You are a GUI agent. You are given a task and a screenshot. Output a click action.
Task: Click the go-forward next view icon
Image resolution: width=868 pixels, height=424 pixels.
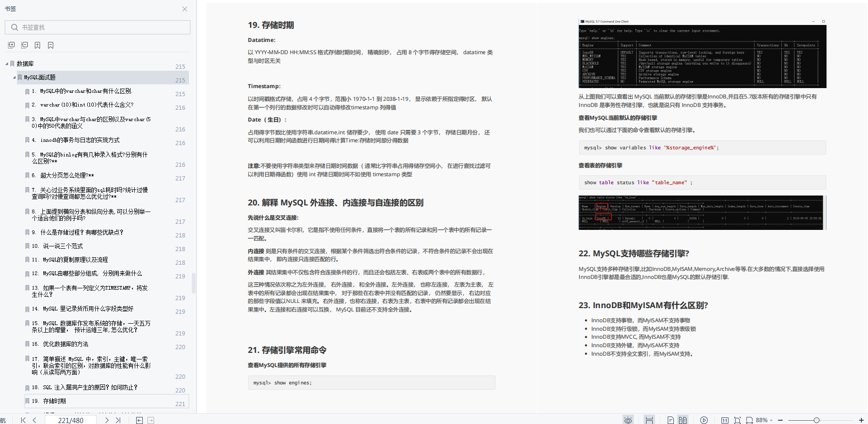(151, 420)
